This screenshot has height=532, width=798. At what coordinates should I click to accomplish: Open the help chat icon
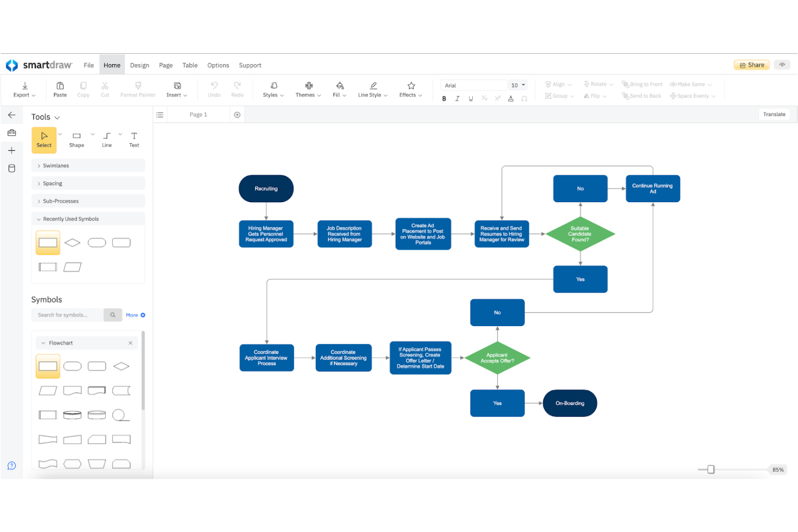click(x=12, y=466)
